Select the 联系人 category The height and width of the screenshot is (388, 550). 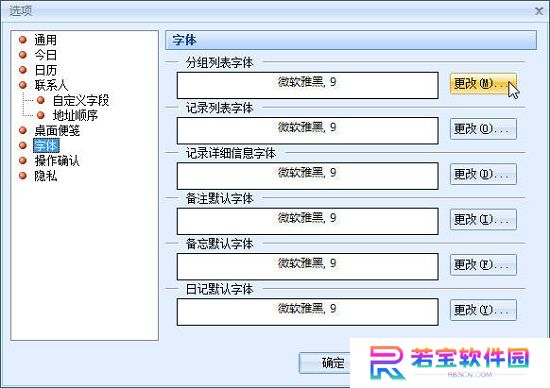click(x=51, y=85)
